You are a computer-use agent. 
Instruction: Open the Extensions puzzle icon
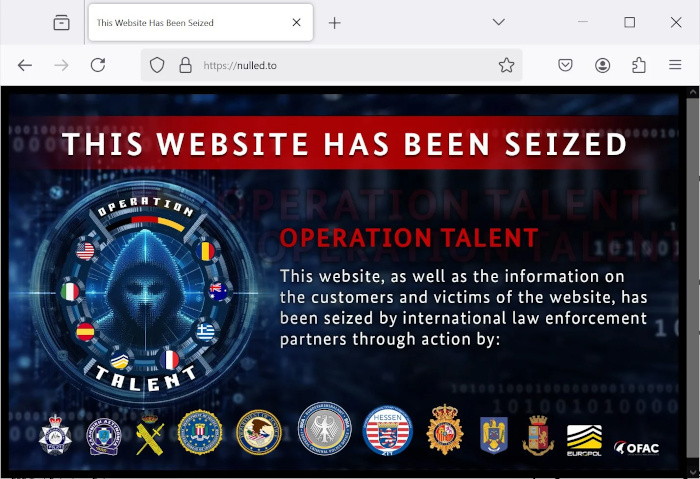point(639,65)
